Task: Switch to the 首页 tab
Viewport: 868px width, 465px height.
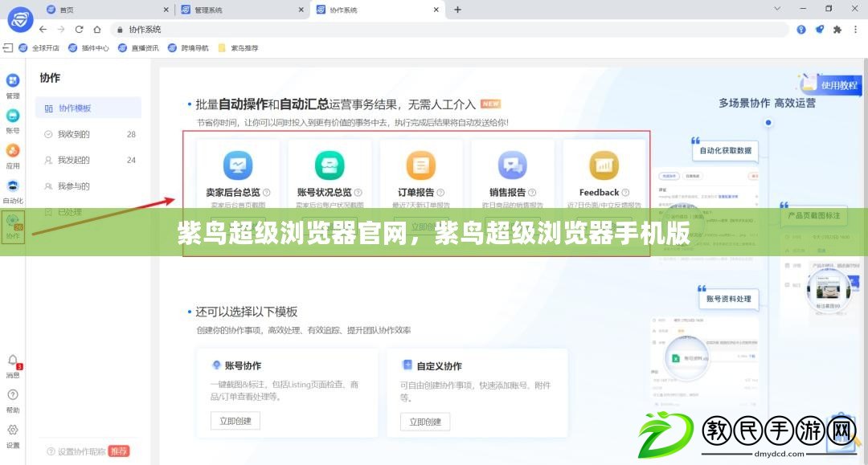Action: (x=108, y=10)
